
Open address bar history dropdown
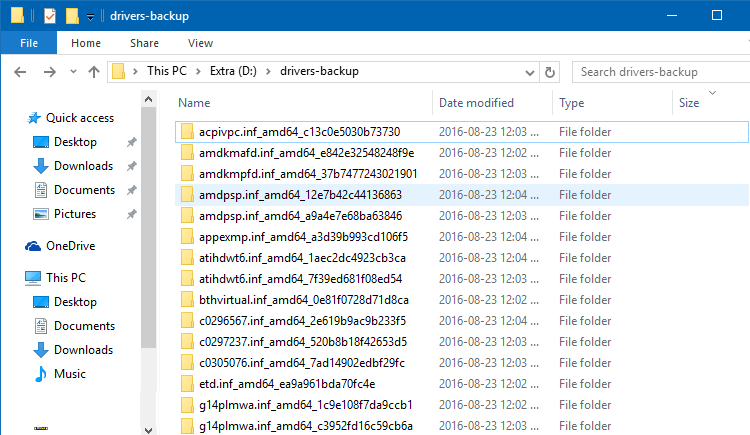[x=529, y=73]
